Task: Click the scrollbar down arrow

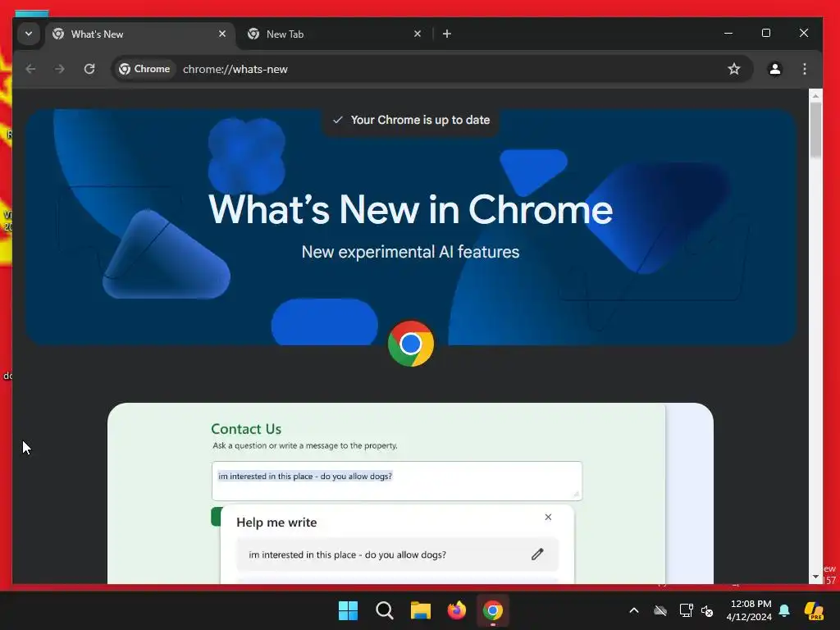Action: coord(815,577)
